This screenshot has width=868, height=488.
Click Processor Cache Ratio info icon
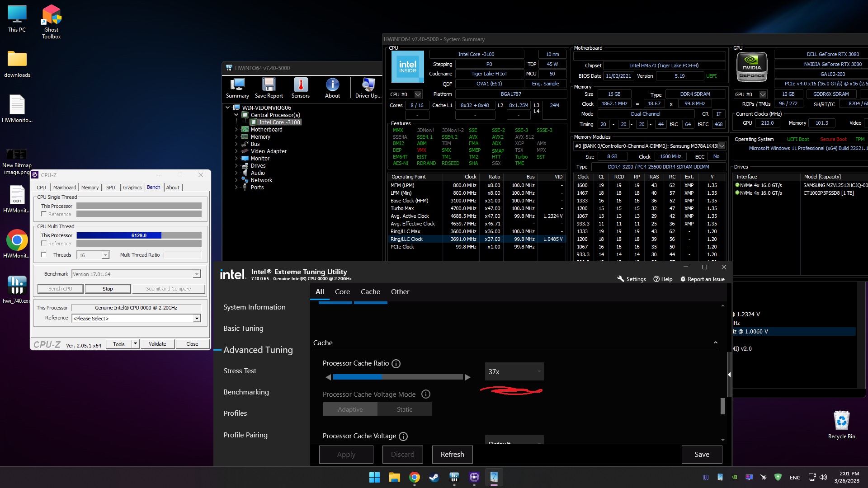coord(396,364)
